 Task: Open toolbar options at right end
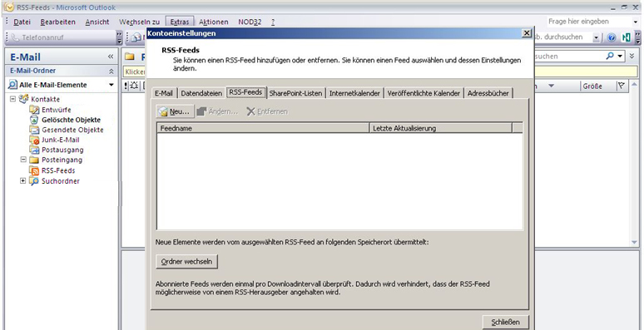click(638, 37)
